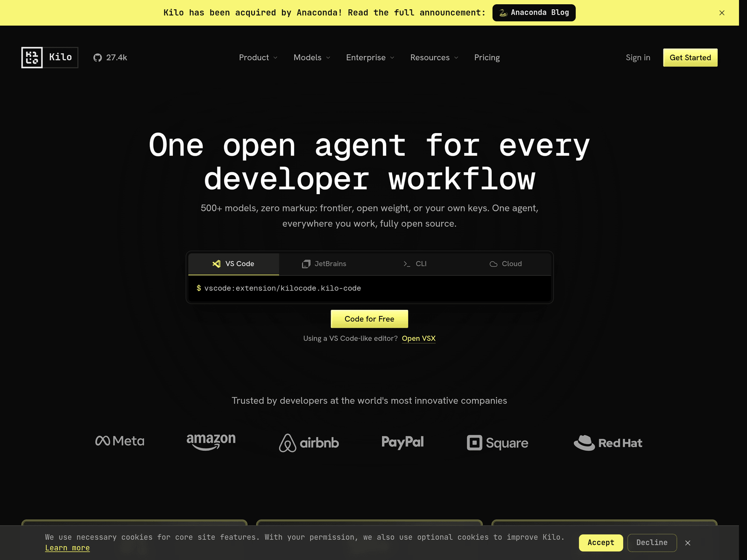Switch to the JetBrains tab
The width and height of the screenshot is (747, 560).
[x=324, y=264]
